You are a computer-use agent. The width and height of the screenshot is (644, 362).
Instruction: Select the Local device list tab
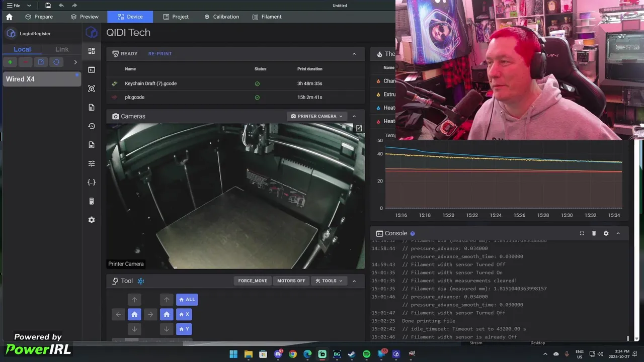[x=22, y=49]
